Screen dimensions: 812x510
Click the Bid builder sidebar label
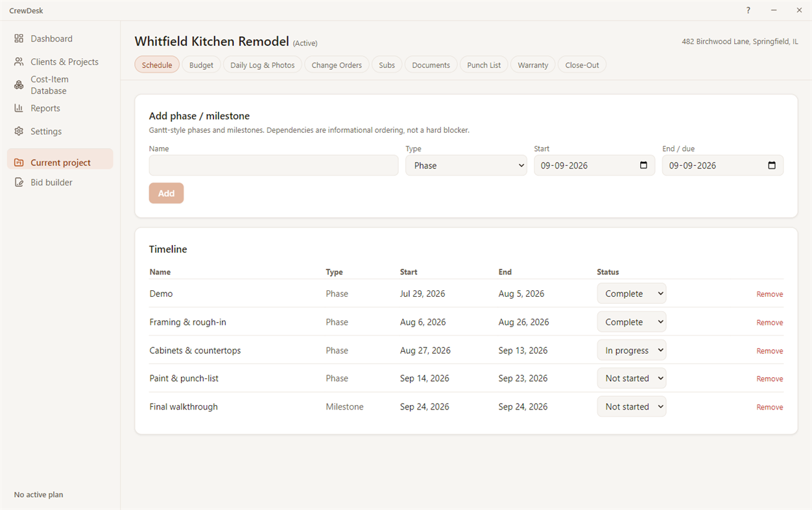[51, 183]
